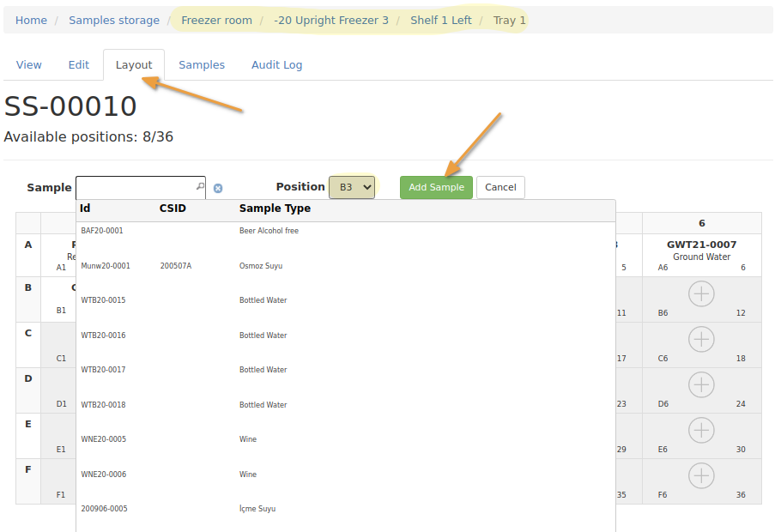Open the Audit Log tab
The width and height of the screenshot is (775, 532).
coord(276,64)
